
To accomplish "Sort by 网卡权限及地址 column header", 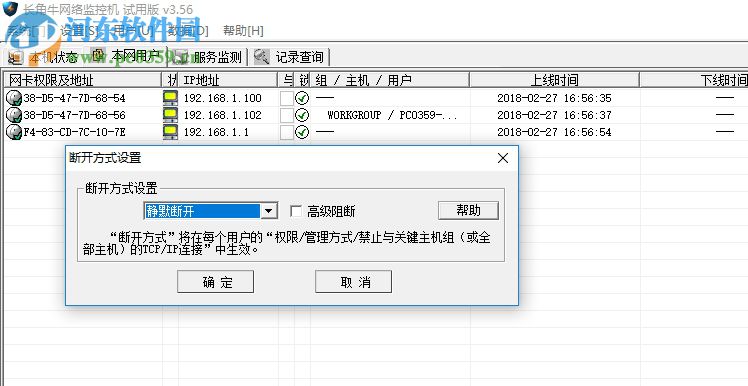I will pos(83,80).
